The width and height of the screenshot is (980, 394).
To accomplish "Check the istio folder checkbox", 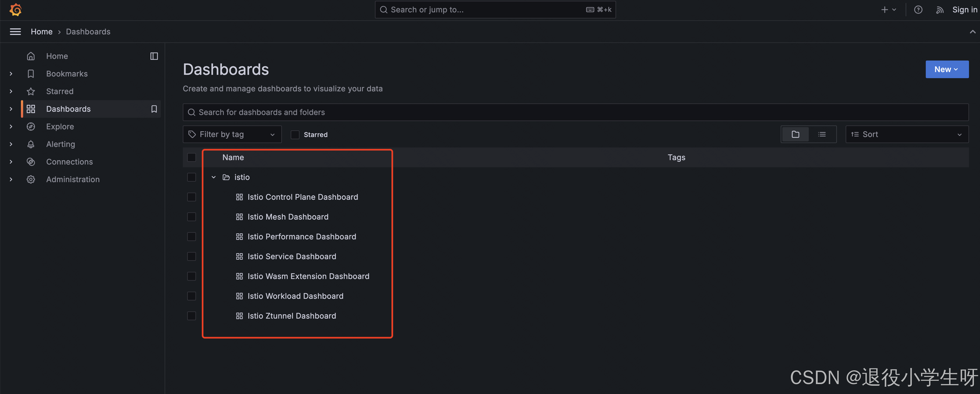I will (191, 177).
